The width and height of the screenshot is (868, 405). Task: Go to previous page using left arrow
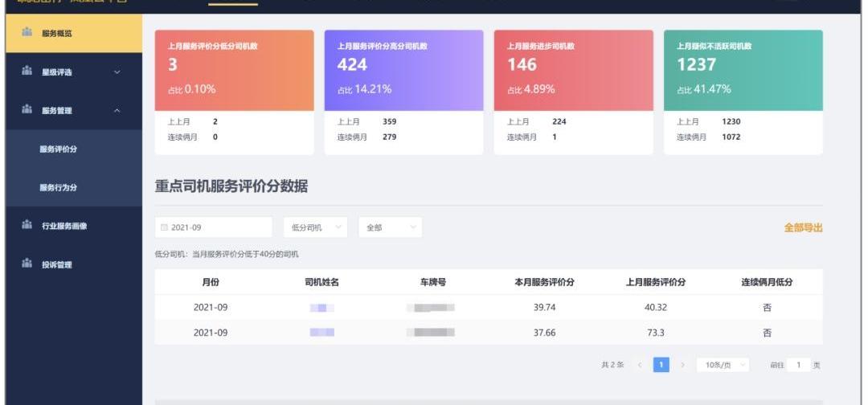click(x=640, y=365)
